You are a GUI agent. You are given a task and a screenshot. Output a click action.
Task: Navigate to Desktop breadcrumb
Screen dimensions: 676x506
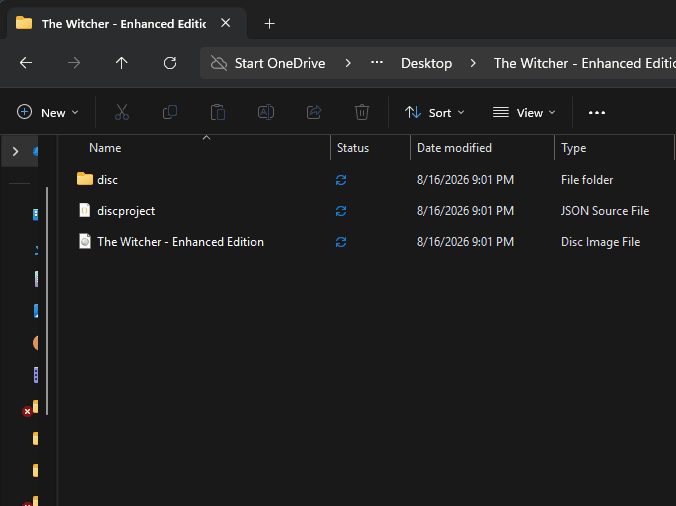pos(426,63)
